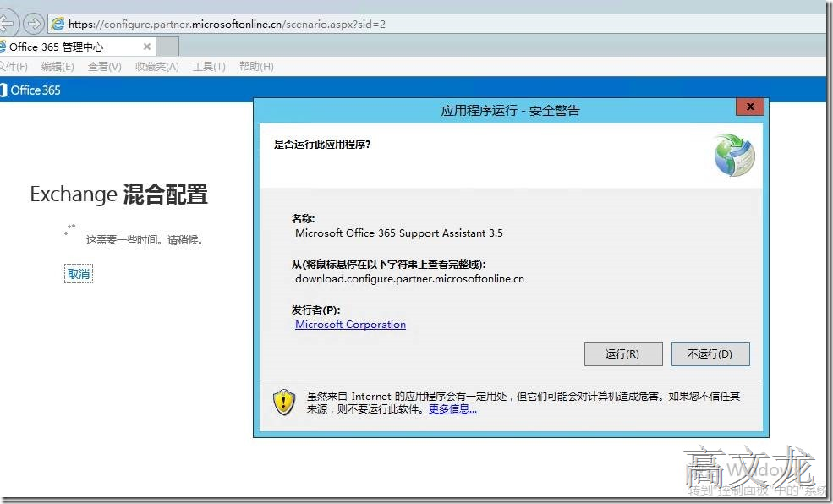Click the Exchange 混合配置 heading

coord(118,194)
